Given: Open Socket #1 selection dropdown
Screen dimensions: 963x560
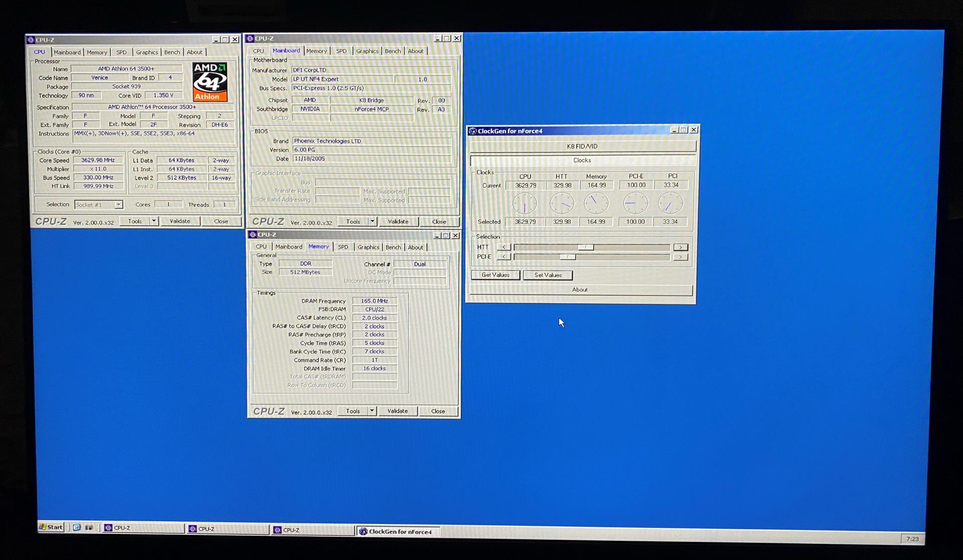Looking at the screenshot, I should click(118, 205).
